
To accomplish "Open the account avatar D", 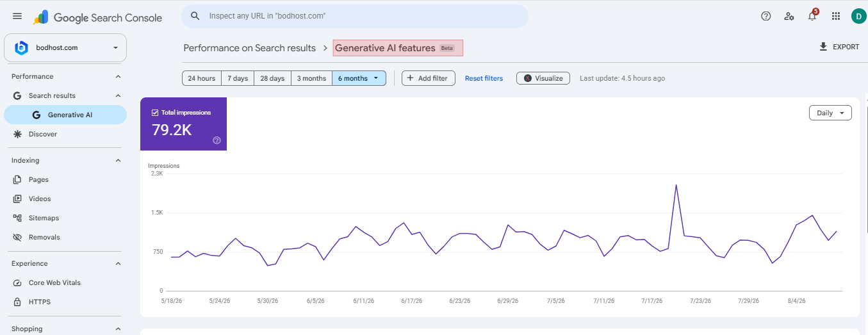I will 858,16.
